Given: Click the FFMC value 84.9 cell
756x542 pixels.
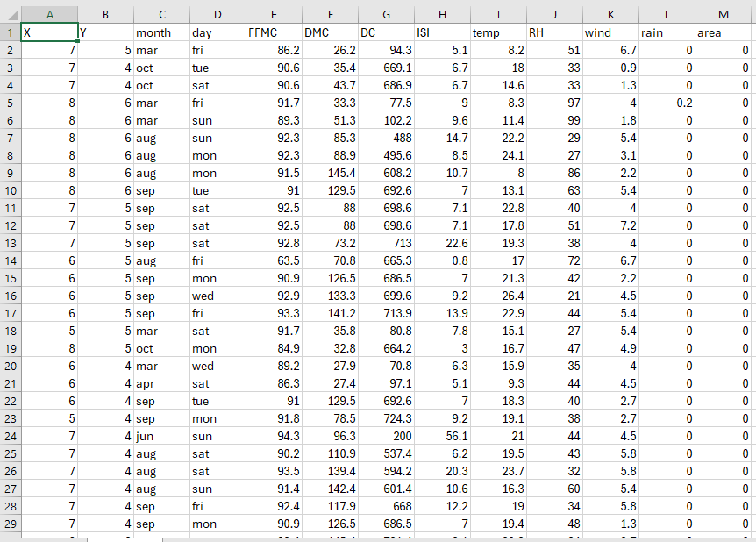Looking at the screenshot, I should [x=274, y=349].
